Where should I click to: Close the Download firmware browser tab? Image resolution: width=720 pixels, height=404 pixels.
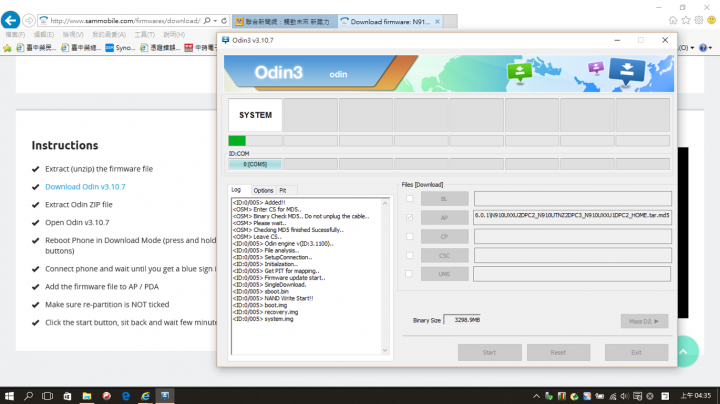coord(437,22)
